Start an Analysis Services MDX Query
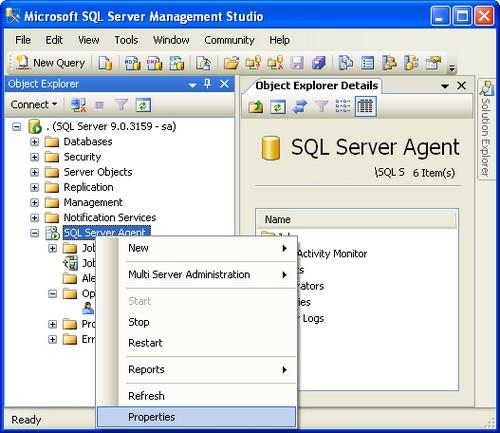This screenshot has height=433, width=500. tap(132, 63)
